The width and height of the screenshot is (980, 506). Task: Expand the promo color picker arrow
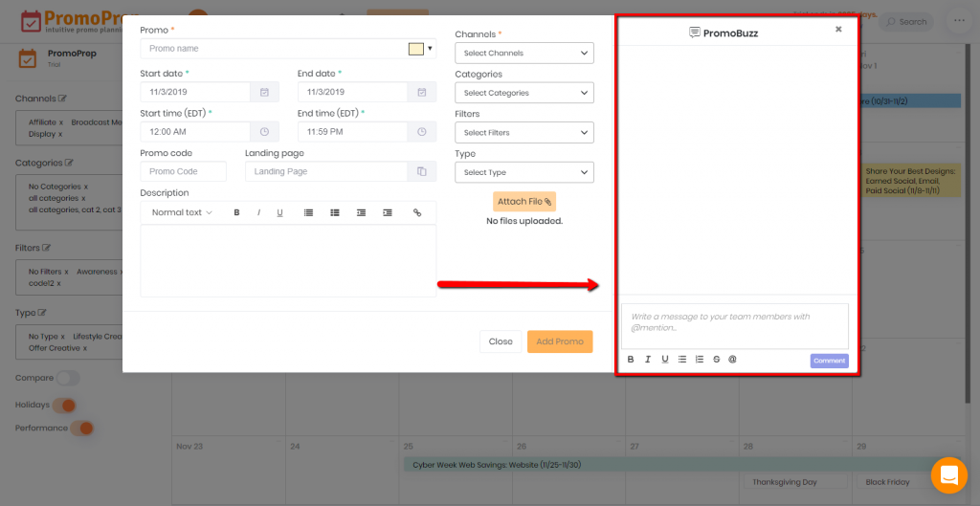click(430, 48)
